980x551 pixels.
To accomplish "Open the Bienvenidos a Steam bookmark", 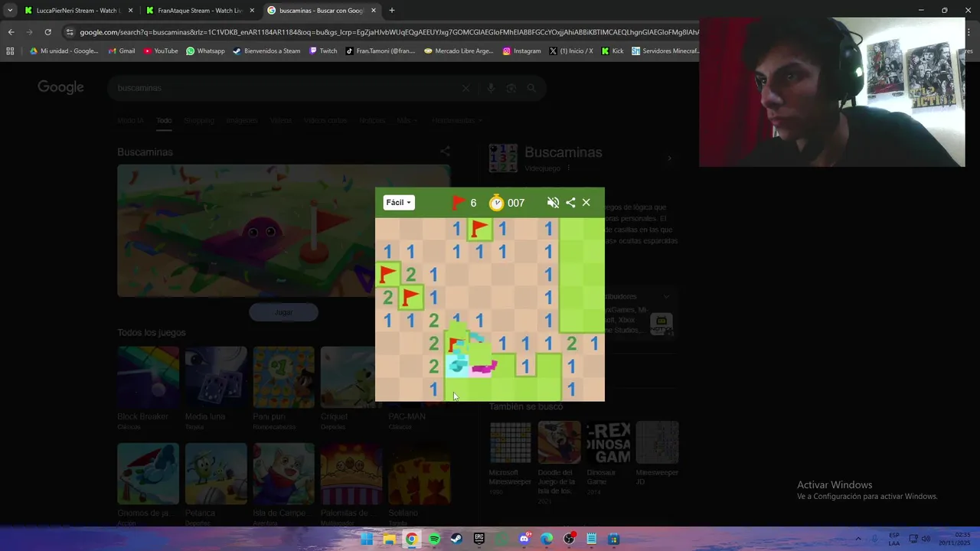I will coord(266,51).
